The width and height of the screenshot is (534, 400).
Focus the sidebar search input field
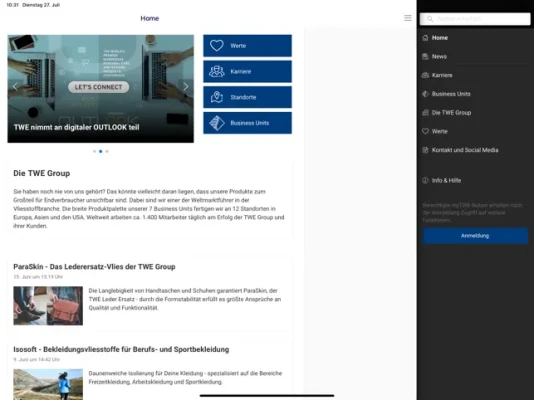click(475, 19)
